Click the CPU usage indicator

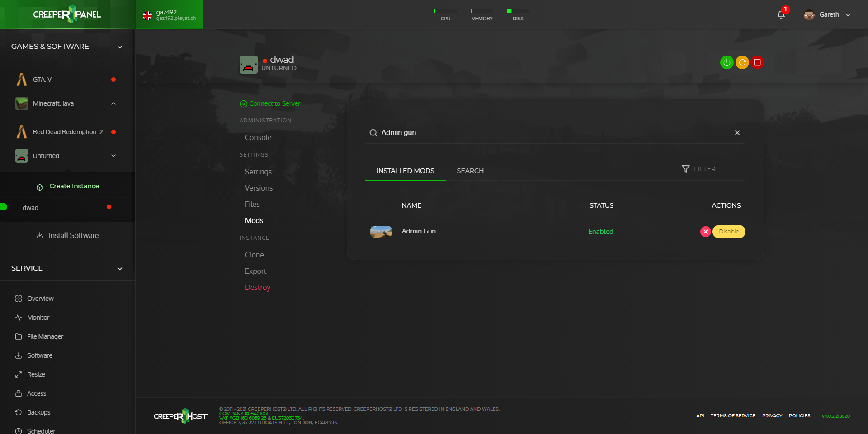coord(445,14)
